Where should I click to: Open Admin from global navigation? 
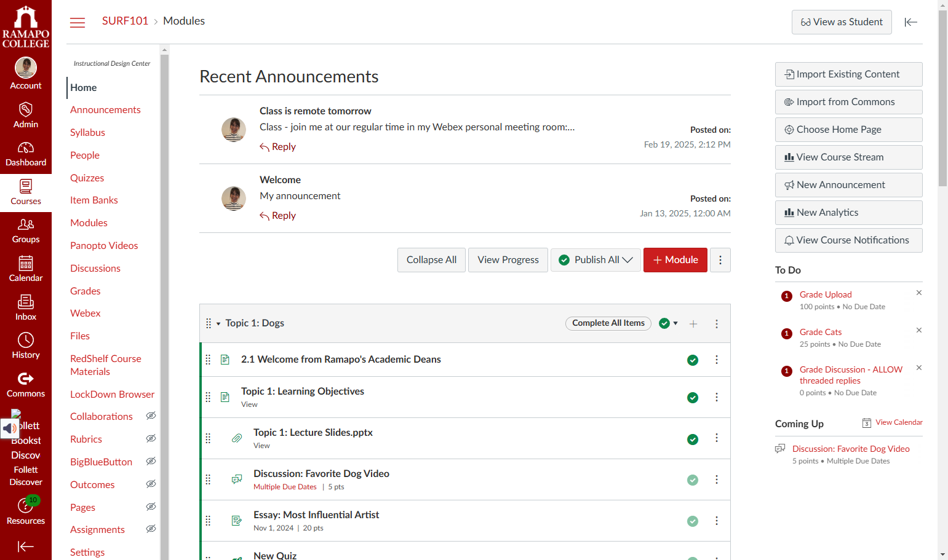click(x=26, y=116)
